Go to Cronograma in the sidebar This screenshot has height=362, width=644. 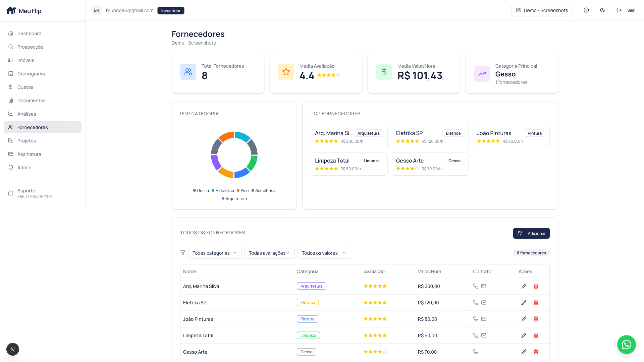click(x=31, y=74)
